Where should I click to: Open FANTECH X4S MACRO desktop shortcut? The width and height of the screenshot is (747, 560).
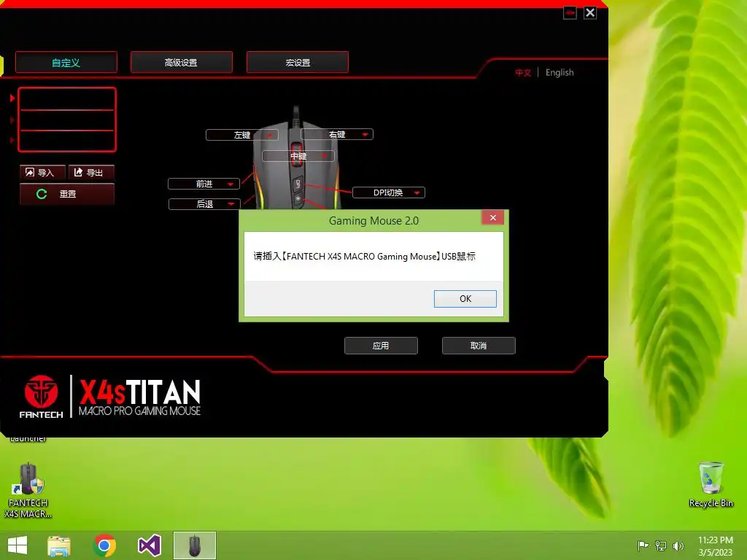click(x=28, y=491)
